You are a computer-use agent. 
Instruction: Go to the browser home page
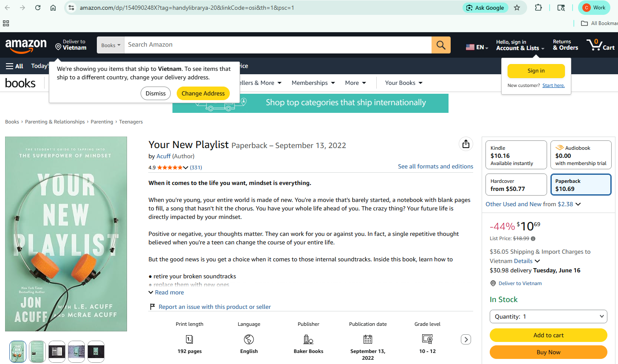point(53,8)
